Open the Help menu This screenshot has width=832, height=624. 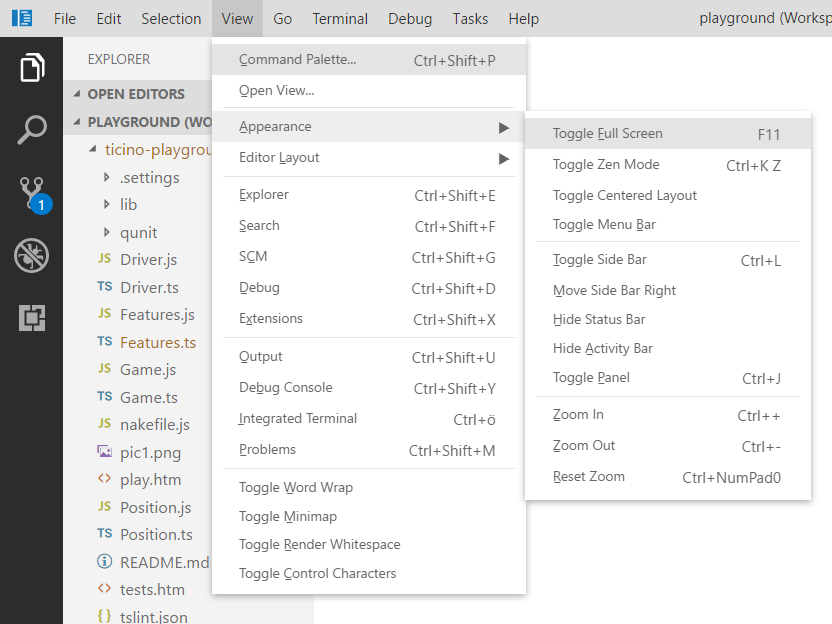[523, 19]
